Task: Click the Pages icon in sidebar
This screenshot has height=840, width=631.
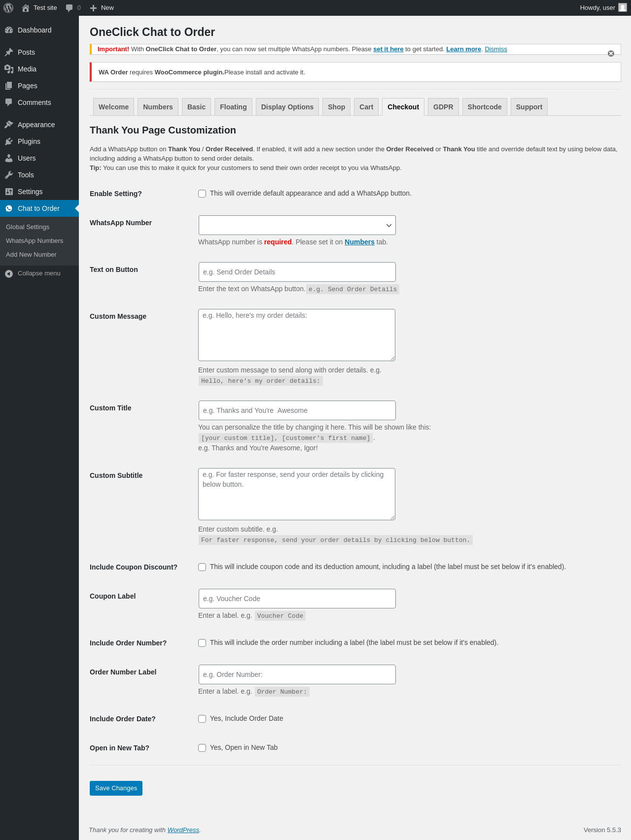Action: pos(9,86)
